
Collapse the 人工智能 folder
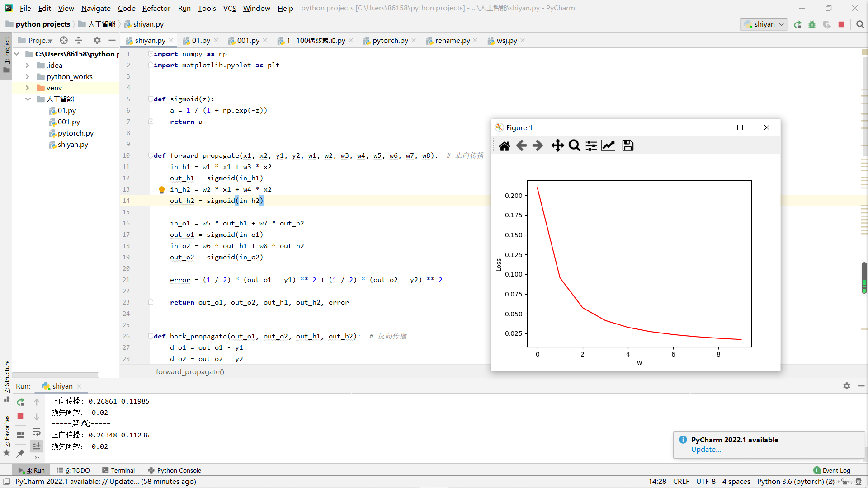tap(27, 99)
